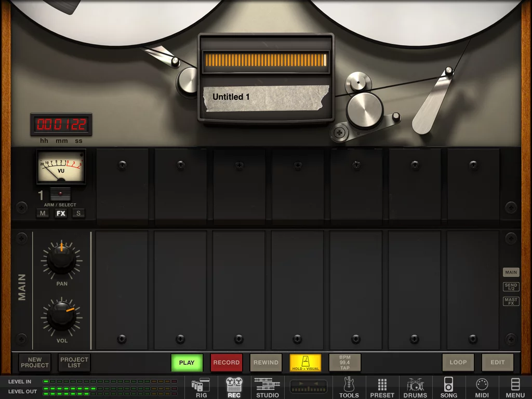This screenshot has width=532, height=399.
Task: Create a NEW PROJECT
Action: [x=34, y=363]
